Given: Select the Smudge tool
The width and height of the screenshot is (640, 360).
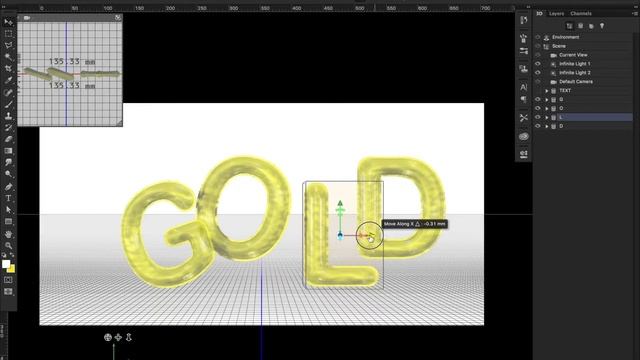Looking at the screenshot, I should point(8,162).
